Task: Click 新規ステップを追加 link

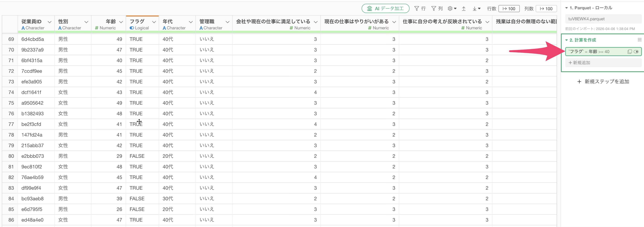Action: click(x=603, y=82)
